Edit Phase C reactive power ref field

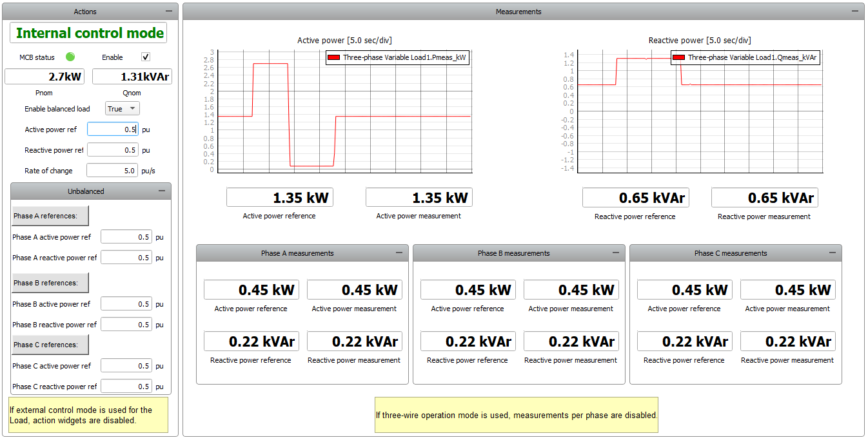(x=126, y=387)
